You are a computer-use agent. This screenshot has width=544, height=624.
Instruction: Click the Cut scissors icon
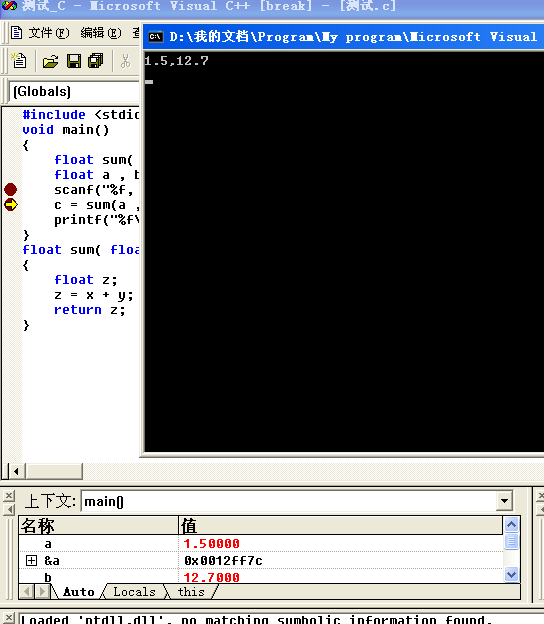click(x=125, y=61)
